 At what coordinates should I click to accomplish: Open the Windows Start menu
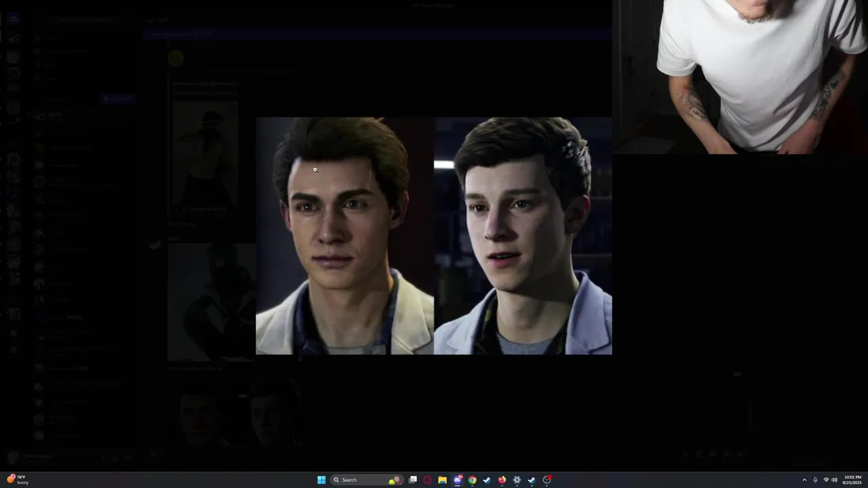321,480
